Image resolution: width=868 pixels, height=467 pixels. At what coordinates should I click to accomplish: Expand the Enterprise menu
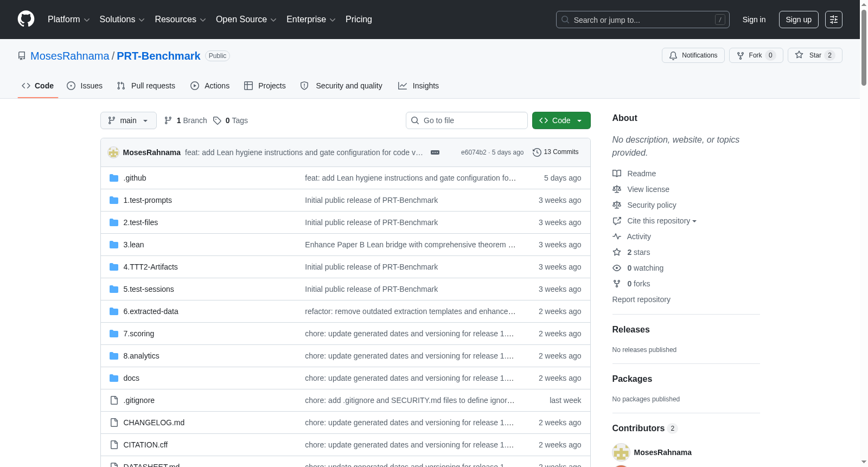tap(311, 20)
